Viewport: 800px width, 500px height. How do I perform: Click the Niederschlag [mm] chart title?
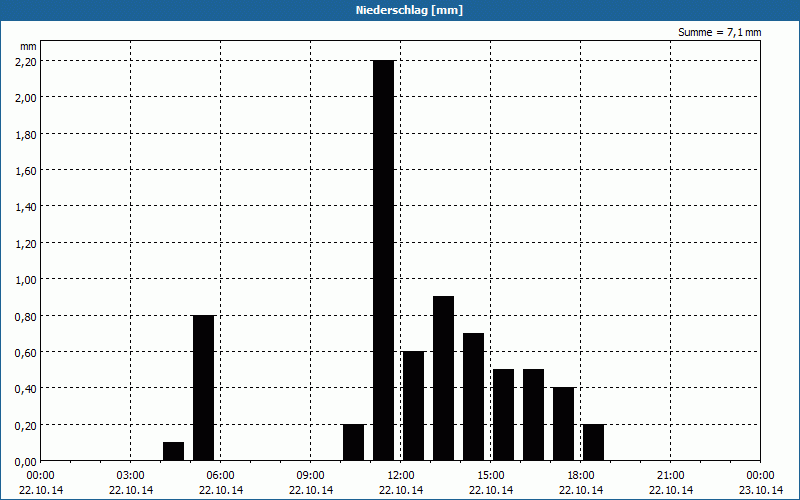pos(409,10)
